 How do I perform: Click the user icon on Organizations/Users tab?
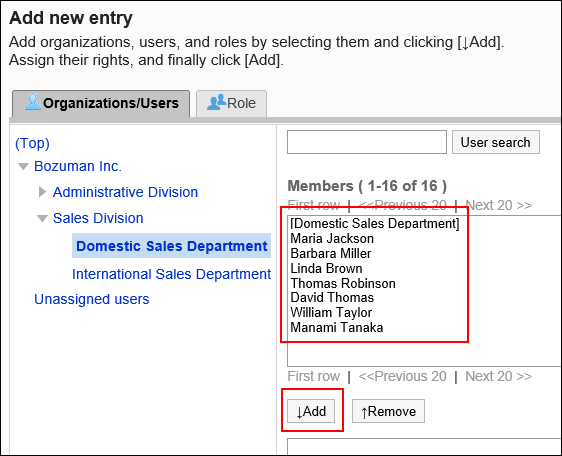(x=33, y=102)
